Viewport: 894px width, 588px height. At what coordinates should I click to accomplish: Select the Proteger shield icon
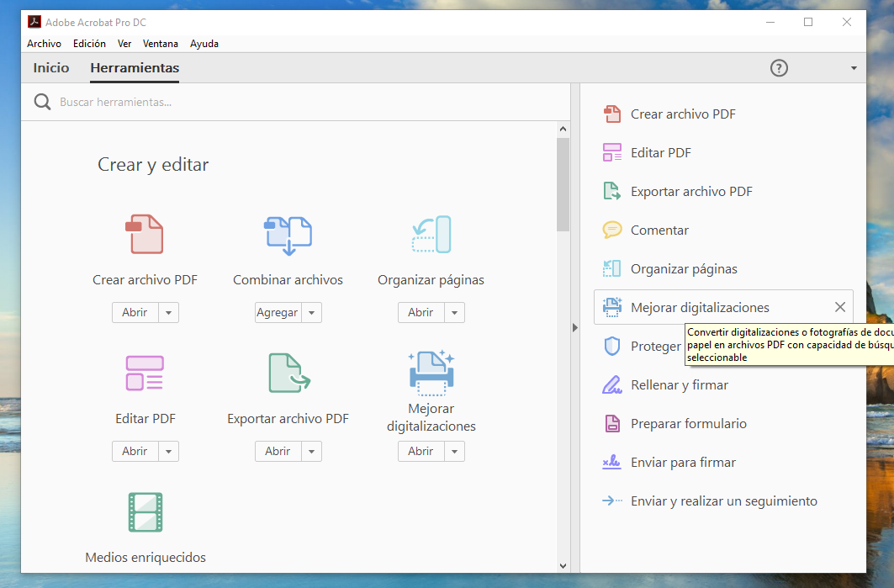[611, 346]
